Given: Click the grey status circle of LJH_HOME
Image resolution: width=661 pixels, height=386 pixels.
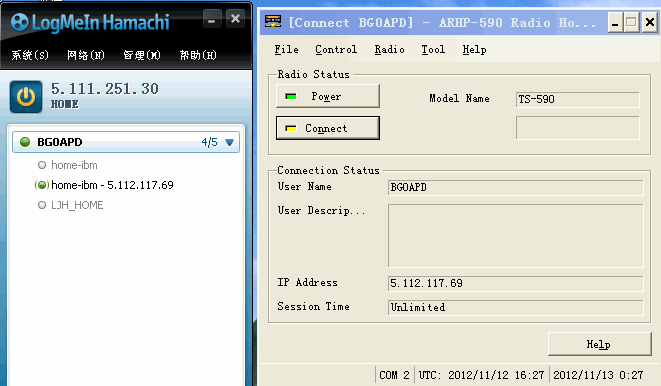Looking at the screenshot, I should [x=42, y=205].
